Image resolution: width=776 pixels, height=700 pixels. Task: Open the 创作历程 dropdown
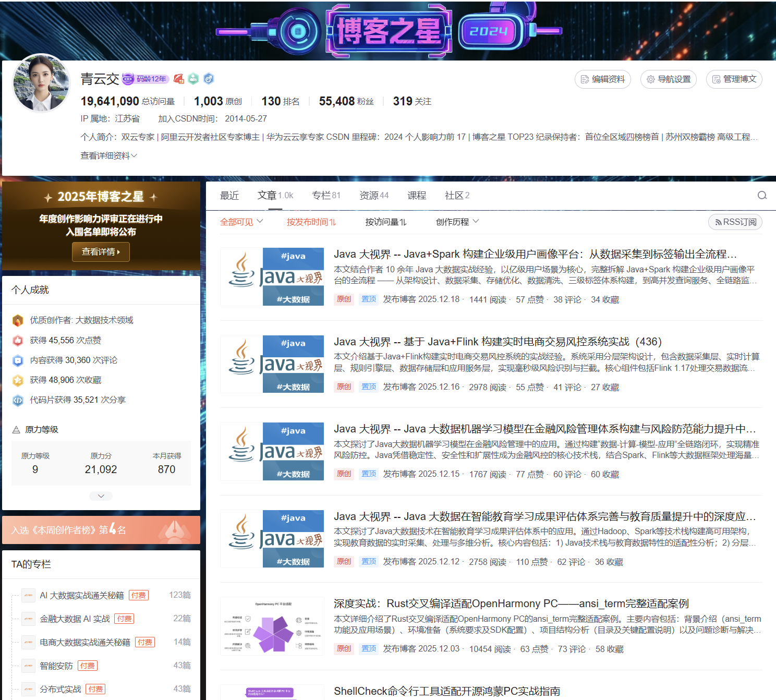tap(457, 222)
